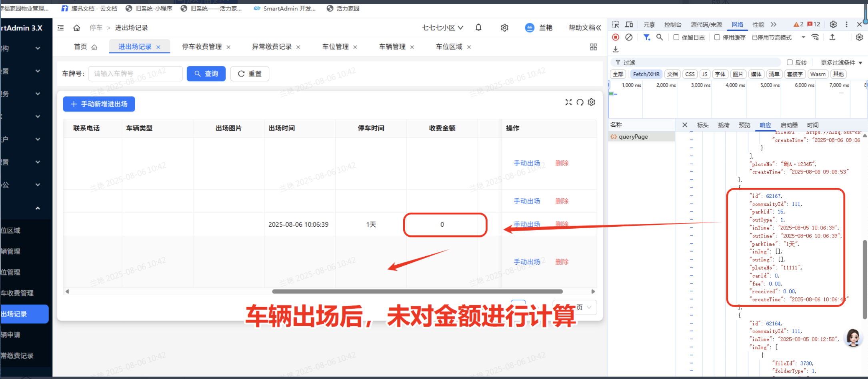Click the table fullscreen icon
Image resolution: width=868 pixels, height=379 pixels.
coord(568,102)
